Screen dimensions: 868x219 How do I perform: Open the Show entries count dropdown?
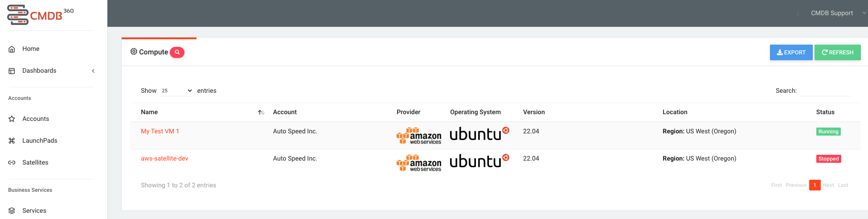coord(176,91)
